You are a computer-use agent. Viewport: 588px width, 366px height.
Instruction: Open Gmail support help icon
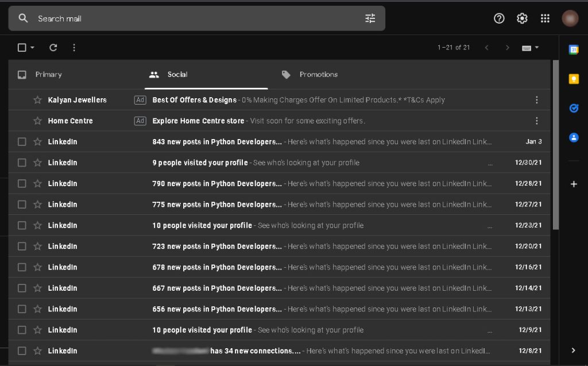coord(499,18)
